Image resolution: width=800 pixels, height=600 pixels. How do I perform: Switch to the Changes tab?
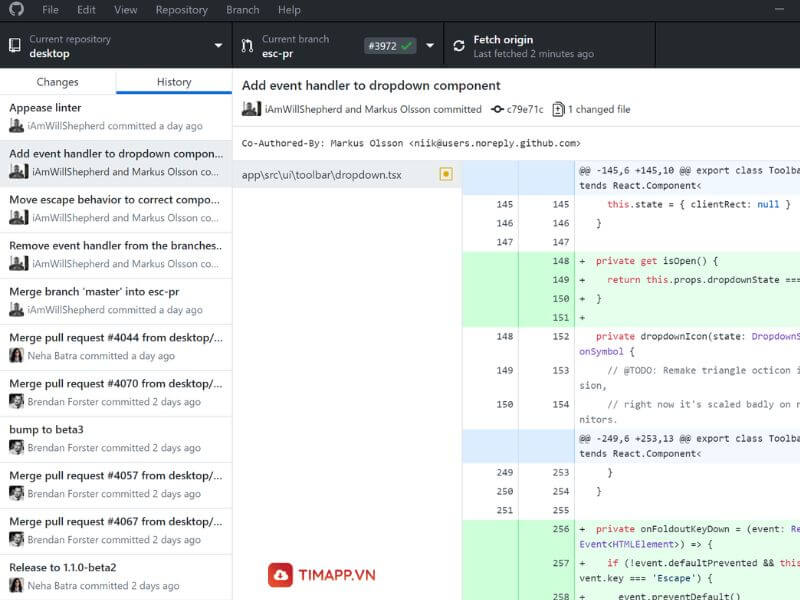coord(58,82)
